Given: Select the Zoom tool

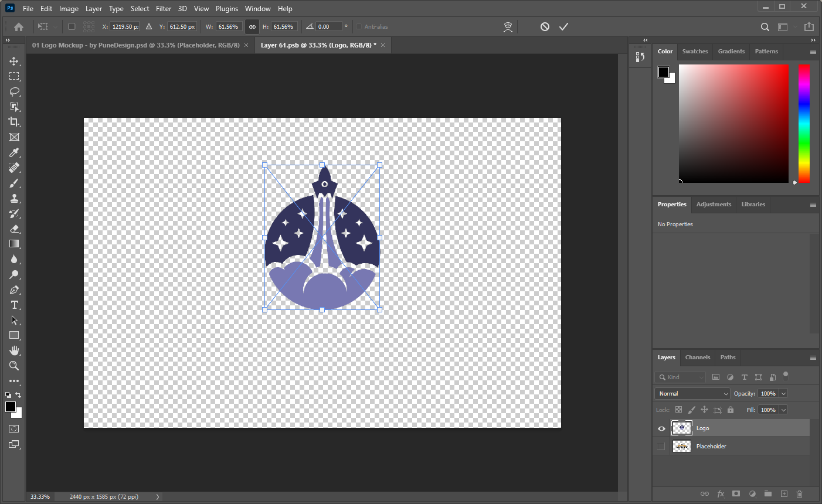Looking at the screenshot, I should point(14,366).
